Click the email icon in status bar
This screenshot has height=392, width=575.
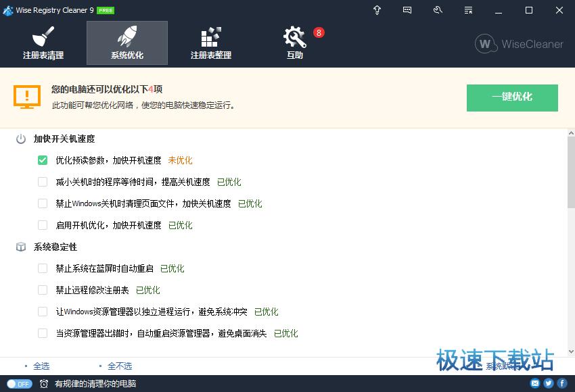[535, 383]
